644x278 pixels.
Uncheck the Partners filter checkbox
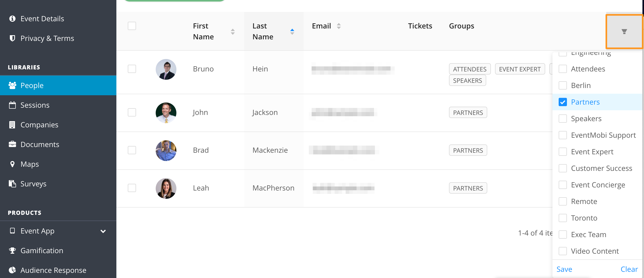(x=563, y=102)
